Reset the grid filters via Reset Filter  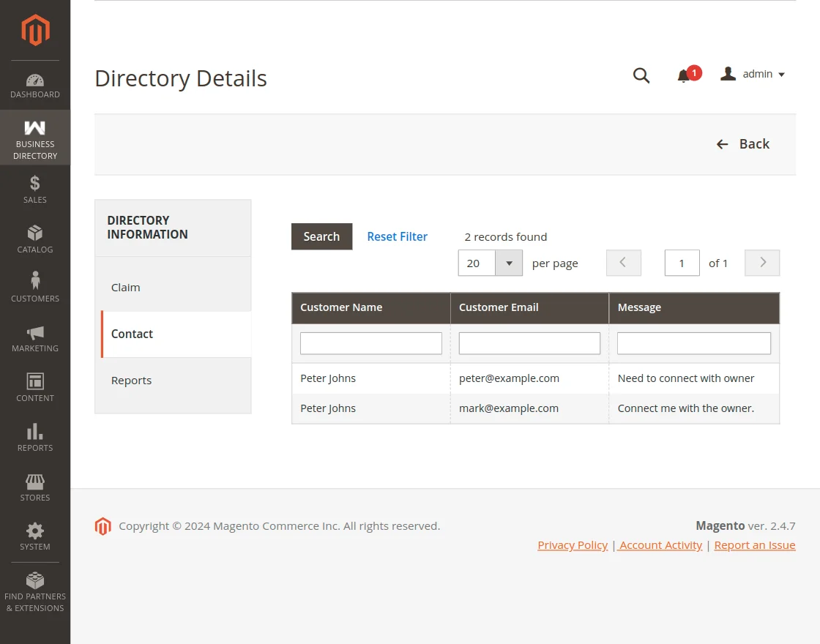pos(397,236)
